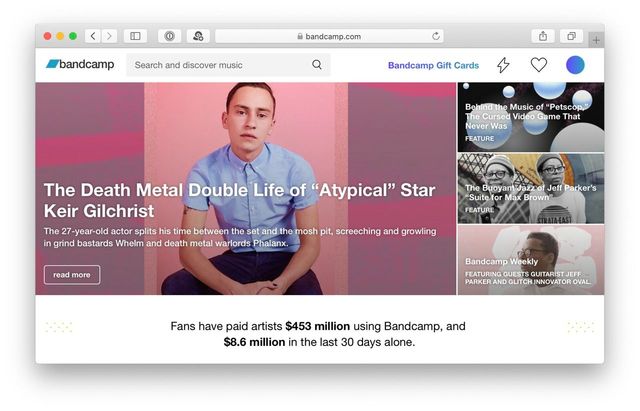
Task: Go to Bandcamp logo homepage link
Action: tap(80, 64)
